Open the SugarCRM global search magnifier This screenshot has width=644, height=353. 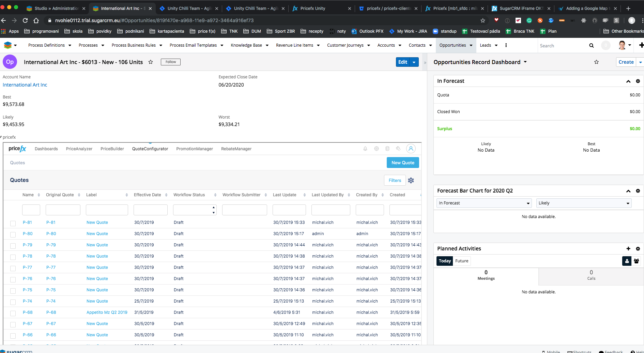[592, 45]
